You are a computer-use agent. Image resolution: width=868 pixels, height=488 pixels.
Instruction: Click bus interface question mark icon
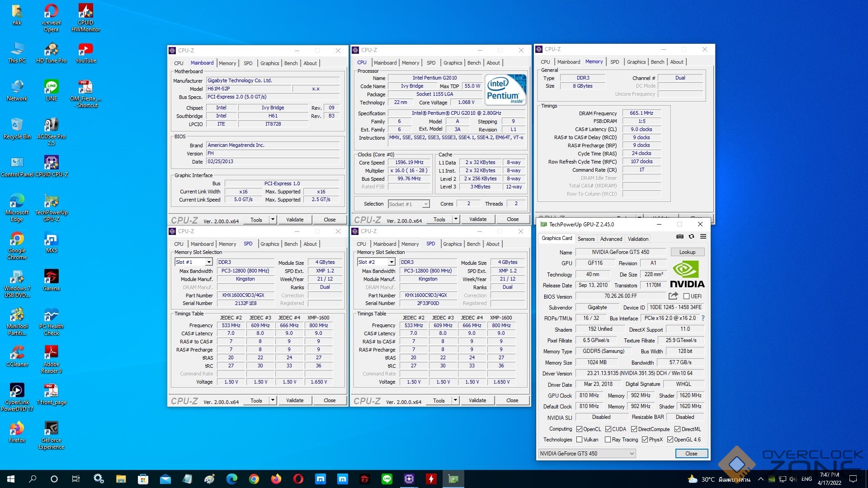tap(703, 318)
